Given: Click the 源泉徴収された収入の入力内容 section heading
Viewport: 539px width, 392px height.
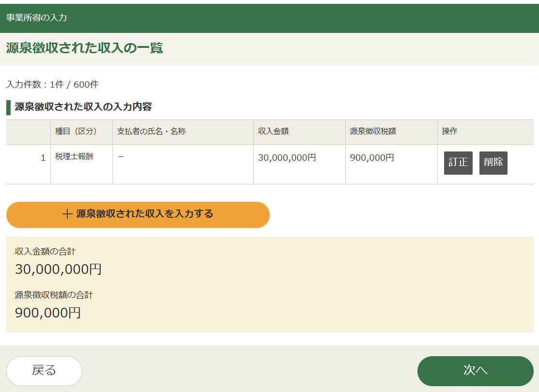Looking at the screenshot, I should pyautogui.click(x=83, y=107).
